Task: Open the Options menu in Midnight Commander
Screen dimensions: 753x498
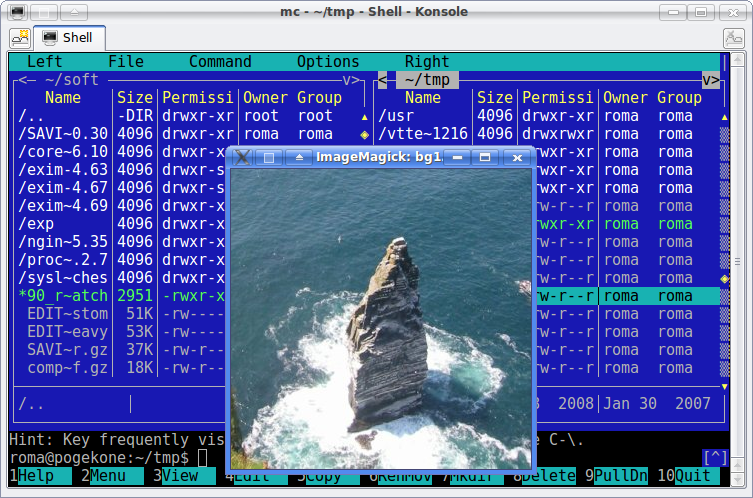Action: (327, 62)
